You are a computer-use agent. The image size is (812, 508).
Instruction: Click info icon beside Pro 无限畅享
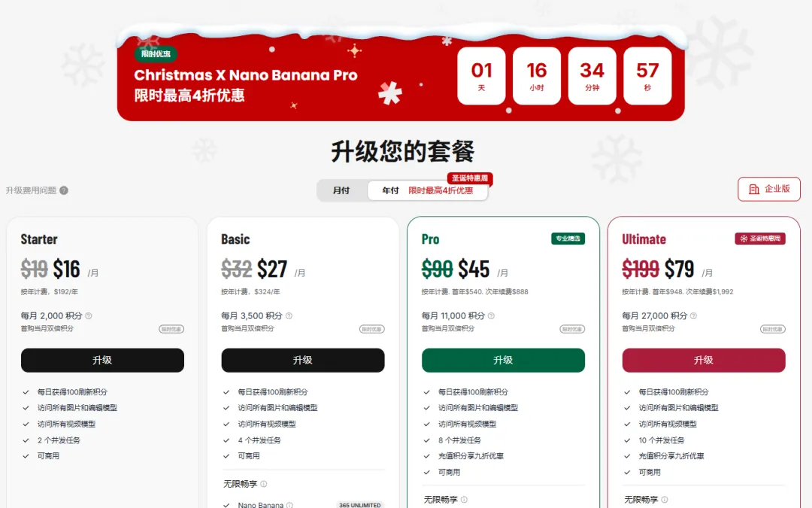464,499
